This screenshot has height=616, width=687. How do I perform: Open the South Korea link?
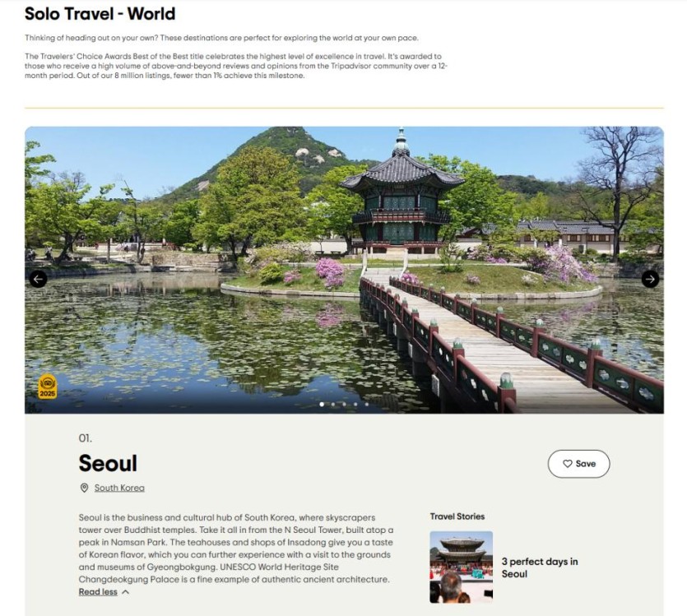coord(119,488)
